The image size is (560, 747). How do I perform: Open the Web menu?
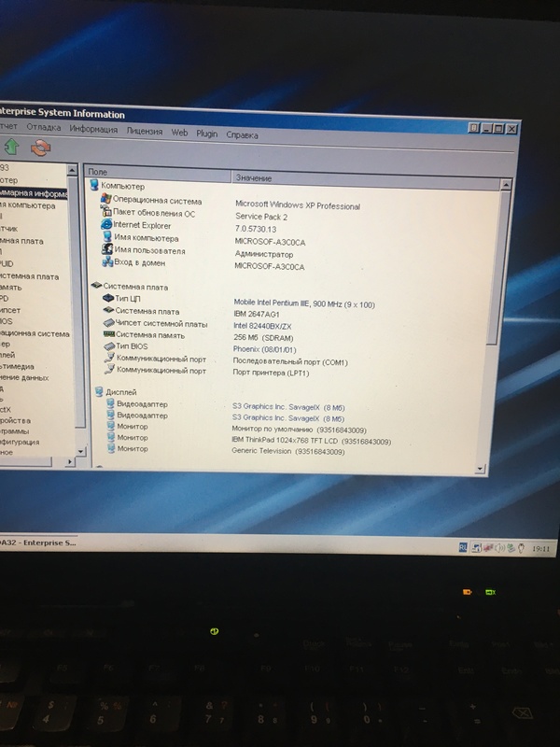[179, 133]
